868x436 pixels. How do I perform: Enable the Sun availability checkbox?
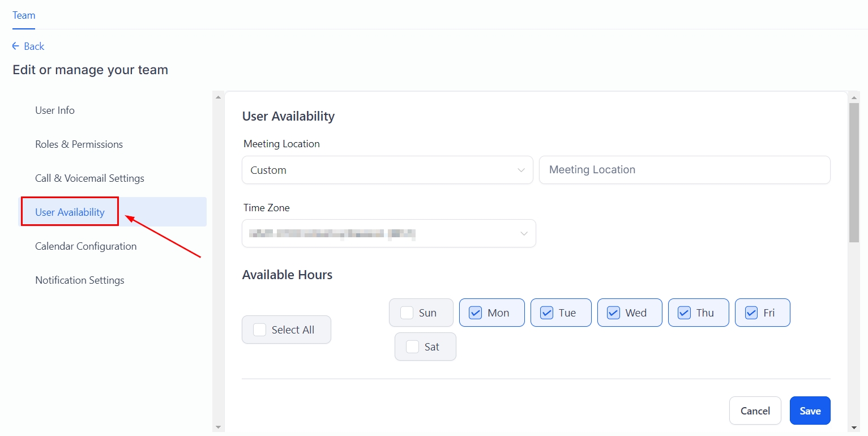(407, 313)
